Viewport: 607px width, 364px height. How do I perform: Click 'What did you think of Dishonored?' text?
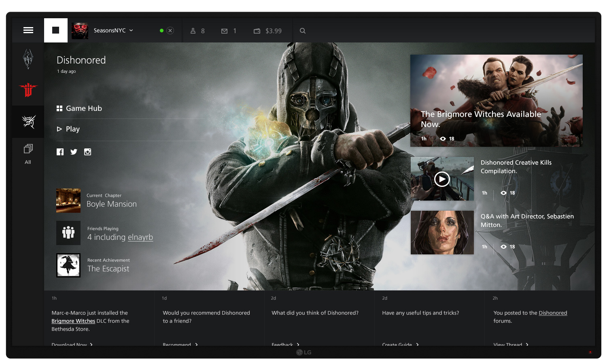(315, 313)
